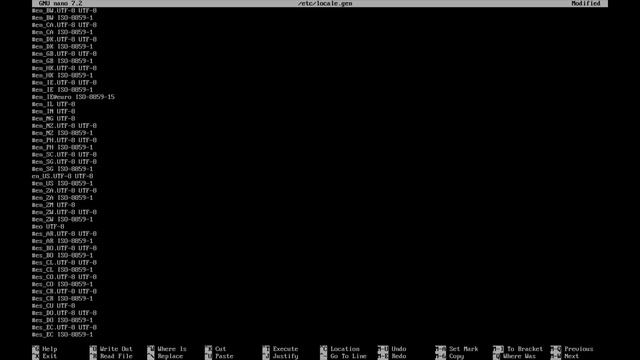This screenshot has width=640, height=360.
Task: Click the #en_HK.UTF-8 UTF-8 line
Action: pyautogui.click(x=64, y=68)
